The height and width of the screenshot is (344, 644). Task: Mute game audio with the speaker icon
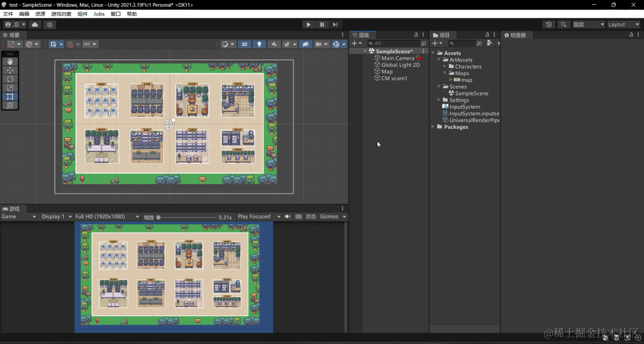click(287, 217)
